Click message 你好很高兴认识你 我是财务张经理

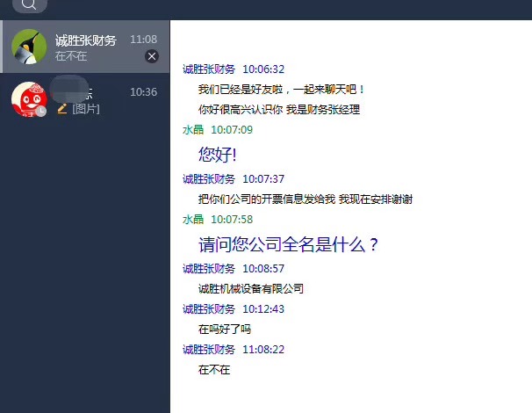pyautogui.click(x=279, y=110)
